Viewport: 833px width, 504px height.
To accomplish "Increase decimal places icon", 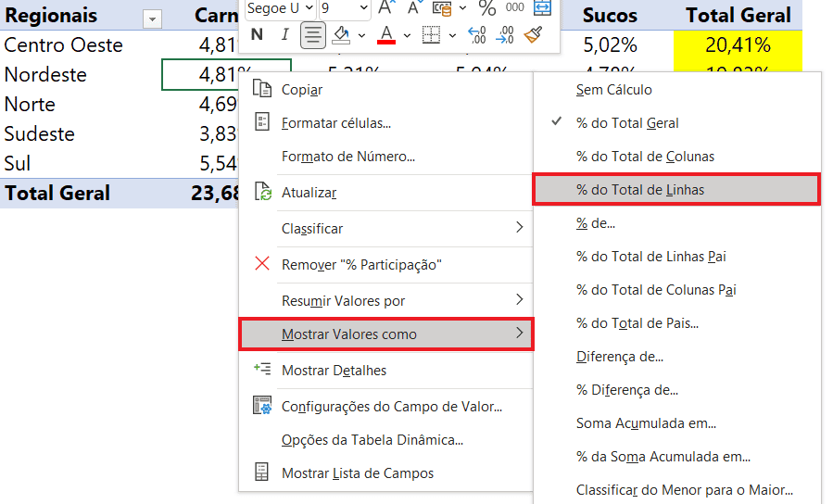I will (477, 35).
